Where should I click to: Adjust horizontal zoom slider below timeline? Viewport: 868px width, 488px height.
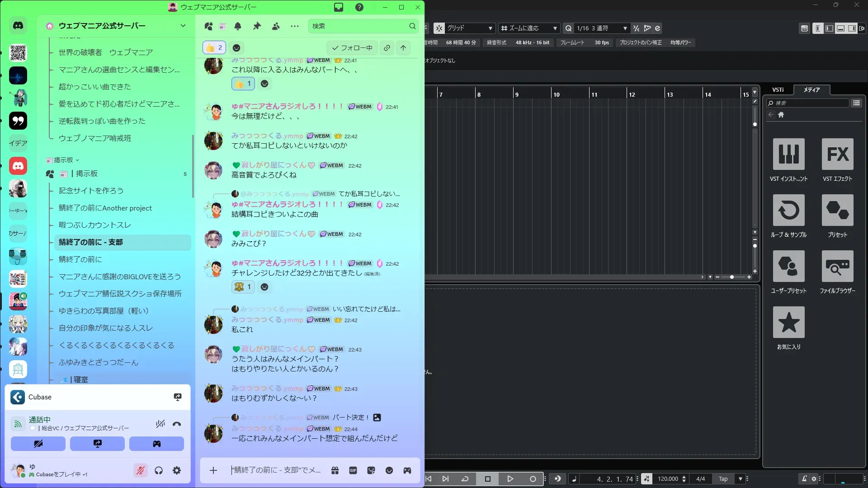tap(732, 277)
